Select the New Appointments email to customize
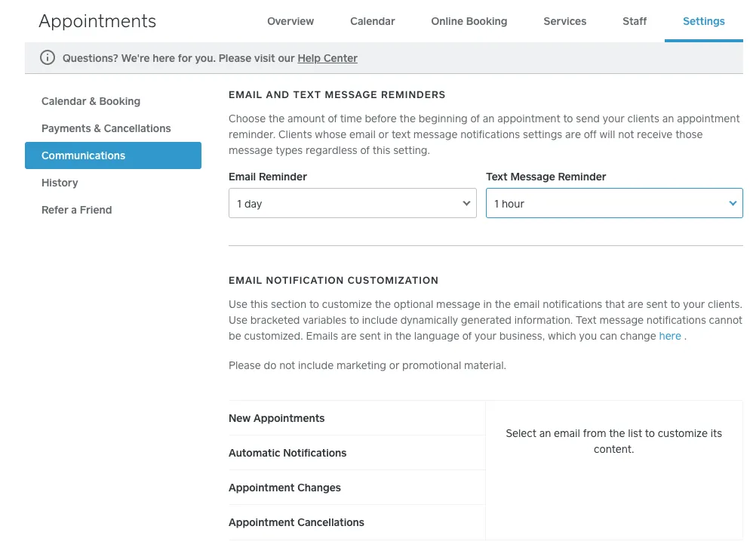 pyautogui.click(x=276, y=418)
